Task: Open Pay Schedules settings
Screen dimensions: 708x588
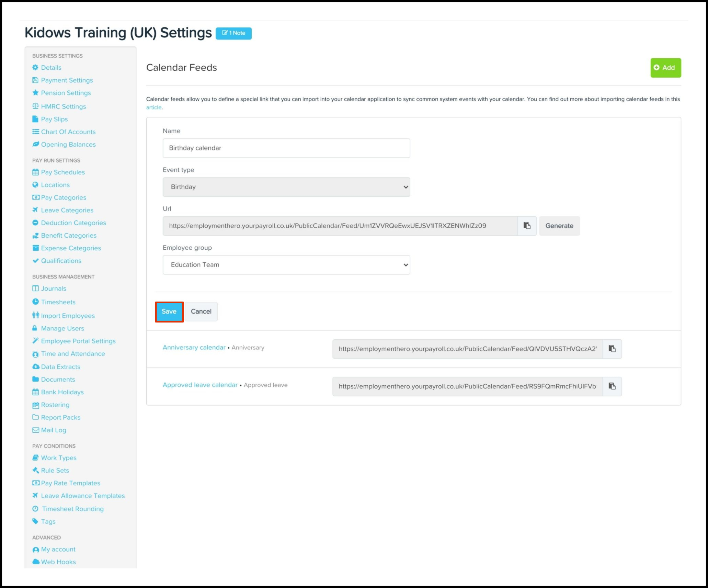Action: click(x=63, y=172)
